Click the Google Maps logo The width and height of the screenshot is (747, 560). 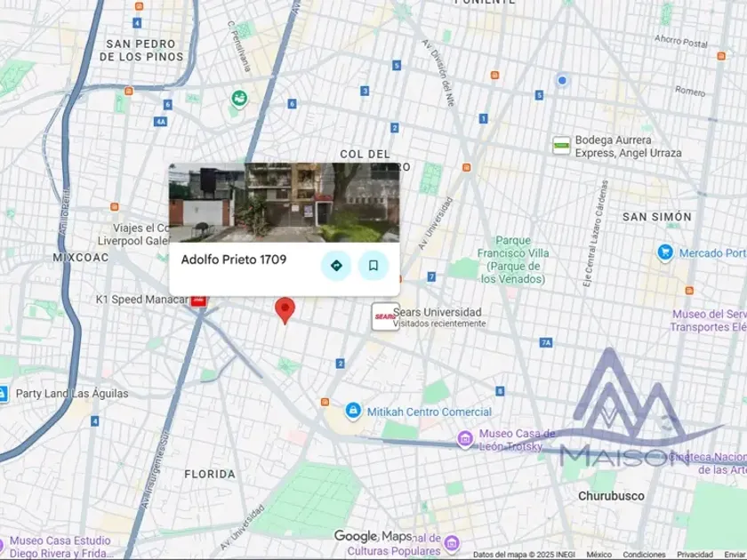[x=373, y=536]
